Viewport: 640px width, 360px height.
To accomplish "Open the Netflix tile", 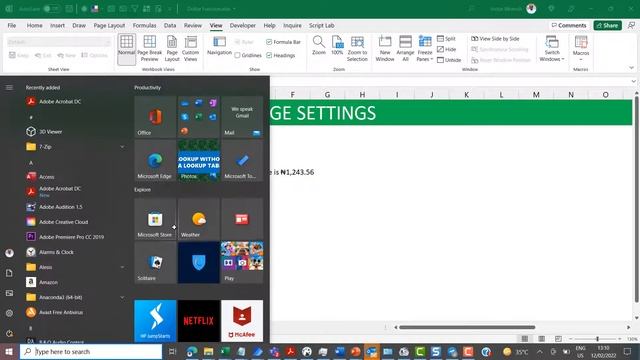I will point(199,321).
